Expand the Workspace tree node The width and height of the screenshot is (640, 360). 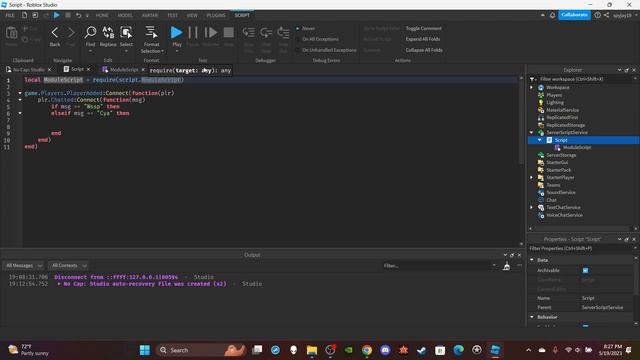point(531,87)
